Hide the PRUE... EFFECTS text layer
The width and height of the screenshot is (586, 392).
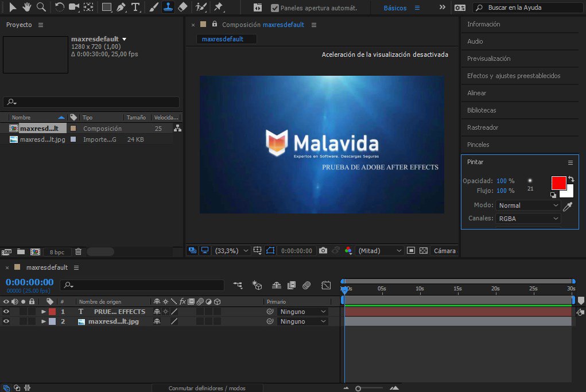point(6,311)
